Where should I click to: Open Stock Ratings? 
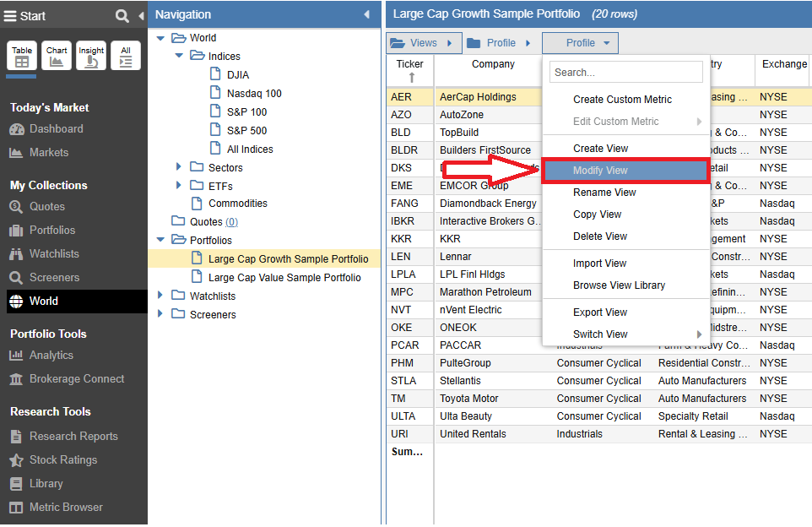tap(53, 459)
